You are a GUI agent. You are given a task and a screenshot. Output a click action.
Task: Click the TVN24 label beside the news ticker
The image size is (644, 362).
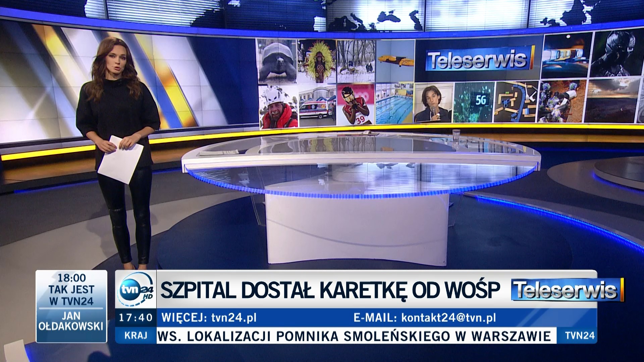580,336
